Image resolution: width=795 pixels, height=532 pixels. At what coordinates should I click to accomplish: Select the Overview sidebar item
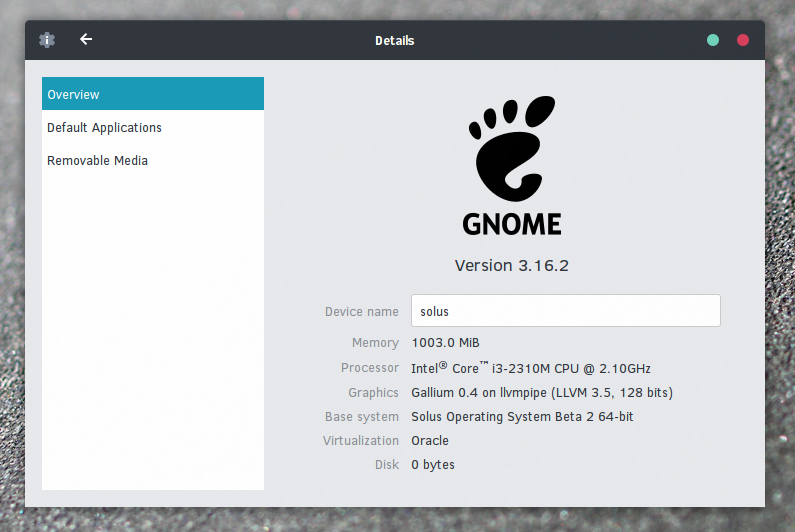click(153, 94)
